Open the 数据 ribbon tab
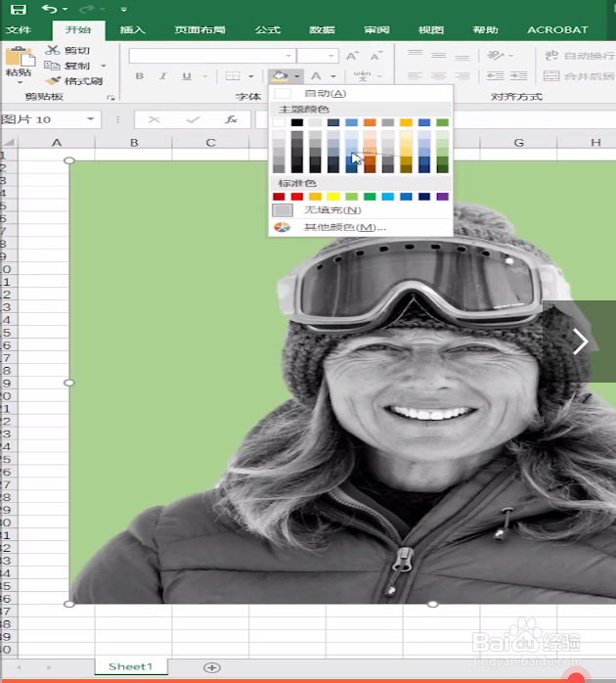 (x=322, y=30)
